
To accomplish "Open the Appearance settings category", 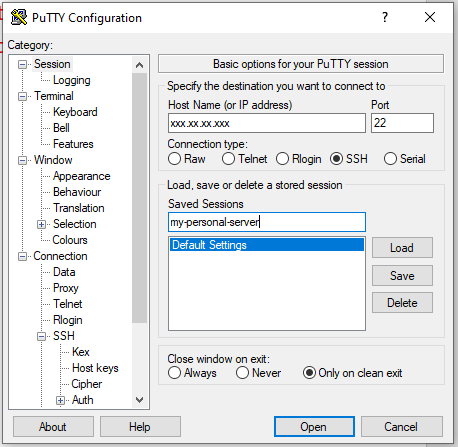I will [x=81, y=176].
